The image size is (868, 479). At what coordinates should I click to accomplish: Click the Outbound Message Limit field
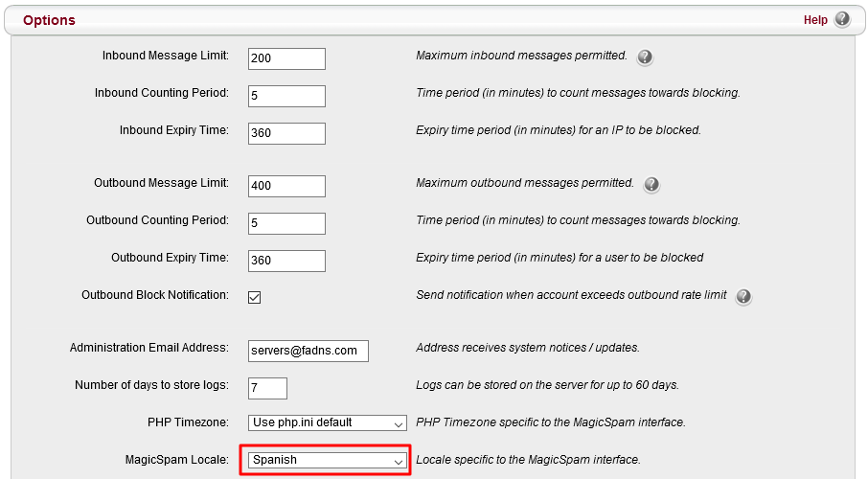(286, 185)
